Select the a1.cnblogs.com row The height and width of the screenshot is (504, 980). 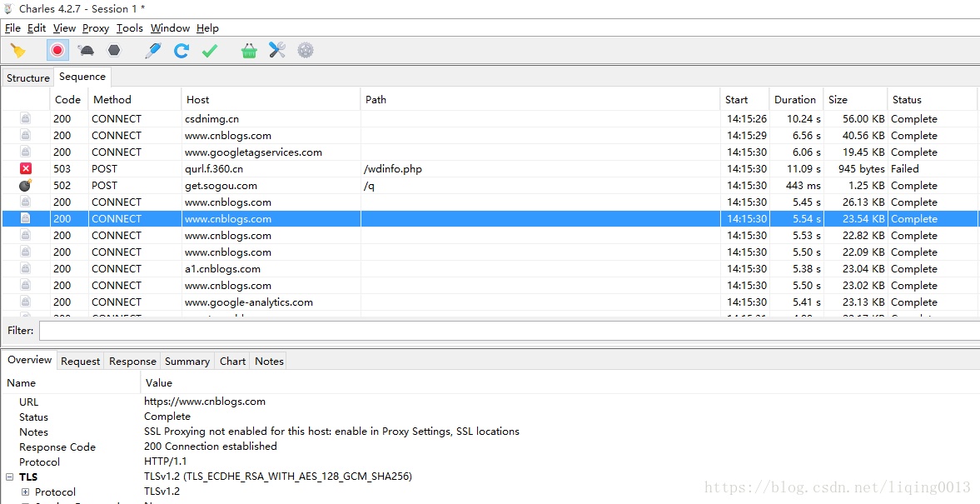tap(490, 269)
